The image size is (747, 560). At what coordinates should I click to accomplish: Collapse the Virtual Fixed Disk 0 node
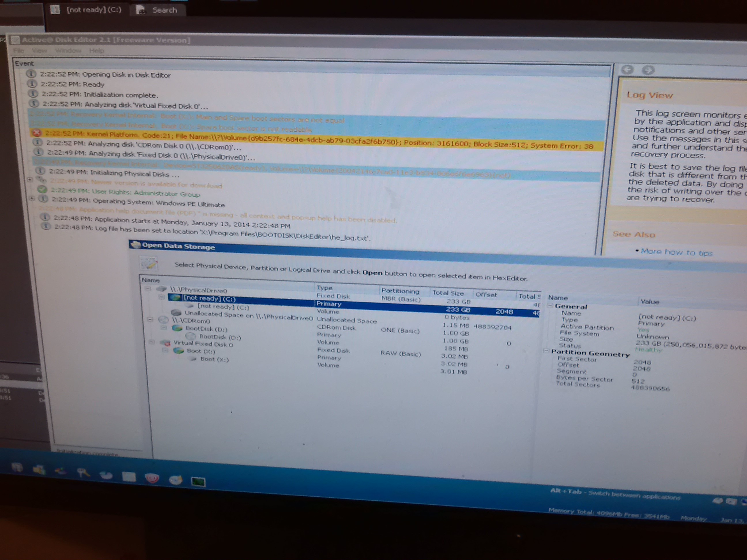click(152, 342)
